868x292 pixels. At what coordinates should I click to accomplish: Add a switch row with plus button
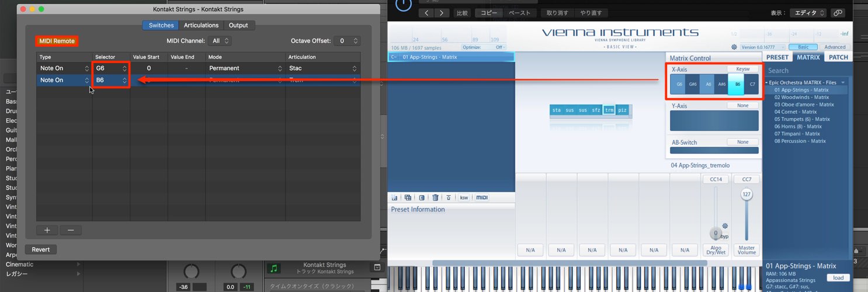[47, 230]
